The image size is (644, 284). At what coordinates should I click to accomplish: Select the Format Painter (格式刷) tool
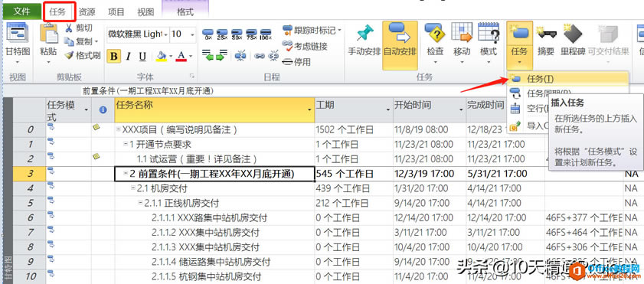coord(83,55)
